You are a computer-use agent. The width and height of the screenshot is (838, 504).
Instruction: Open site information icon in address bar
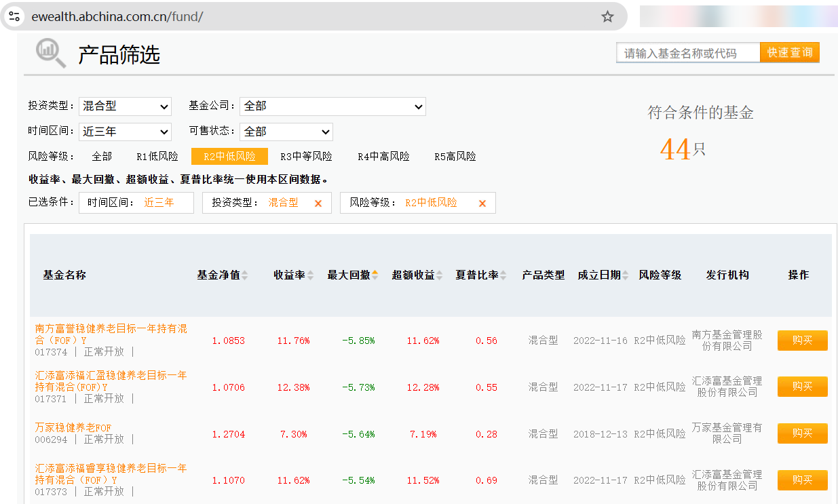tap(15, 16)
